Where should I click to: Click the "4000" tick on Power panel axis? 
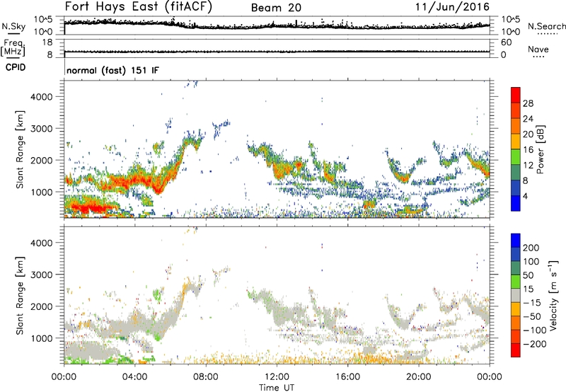41,97
